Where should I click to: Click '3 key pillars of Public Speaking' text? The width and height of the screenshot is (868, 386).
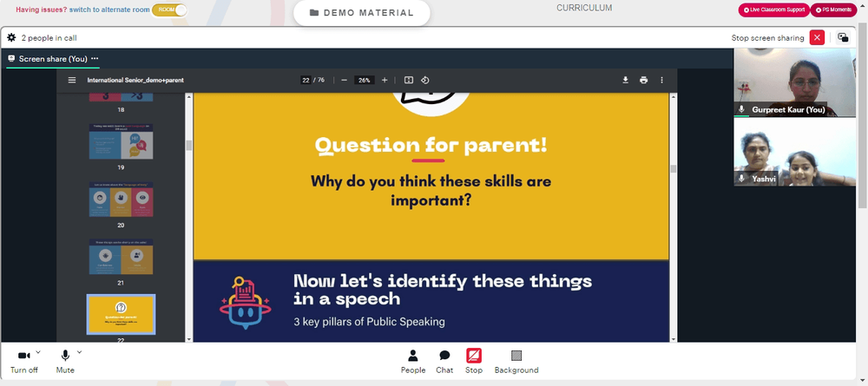coord(369,321)
